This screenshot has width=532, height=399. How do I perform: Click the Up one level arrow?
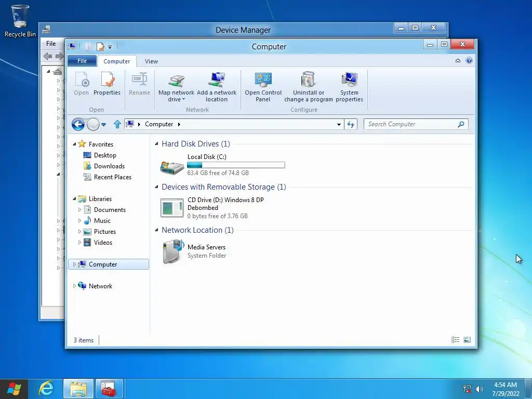117,124
